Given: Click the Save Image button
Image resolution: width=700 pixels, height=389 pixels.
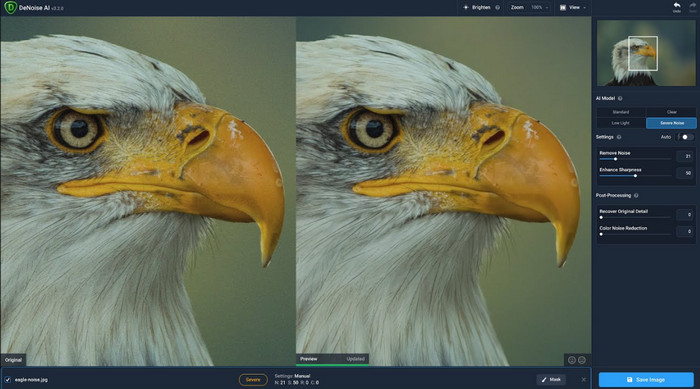Looking at the screenshot, I should (646, 380).
